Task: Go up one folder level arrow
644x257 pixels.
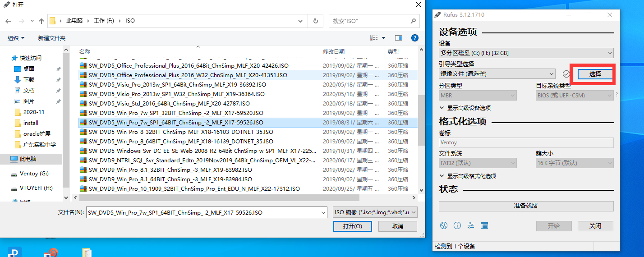Action: tap(41, 21)
